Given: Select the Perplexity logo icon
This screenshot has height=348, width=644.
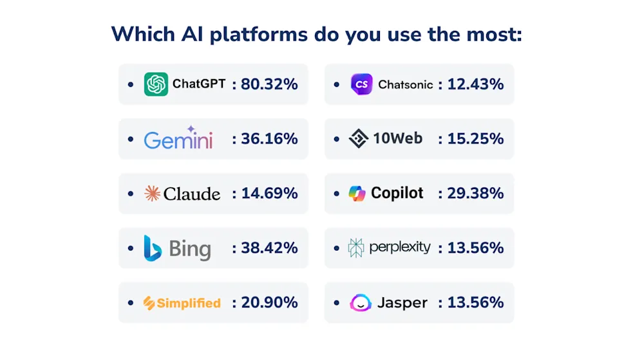Looking at the screenshot, I should (x=355, y=248).
